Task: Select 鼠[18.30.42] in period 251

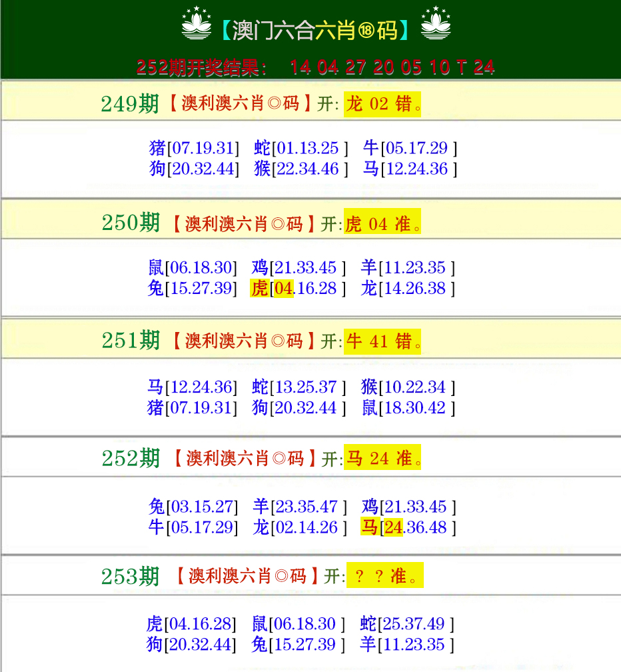Action: (408, 407)
